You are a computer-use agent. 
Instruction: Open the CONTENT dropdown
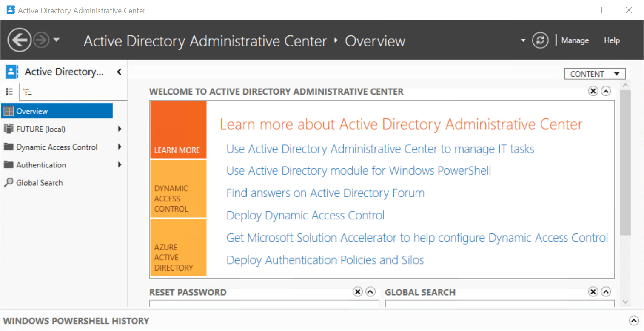tap(595, 74)
